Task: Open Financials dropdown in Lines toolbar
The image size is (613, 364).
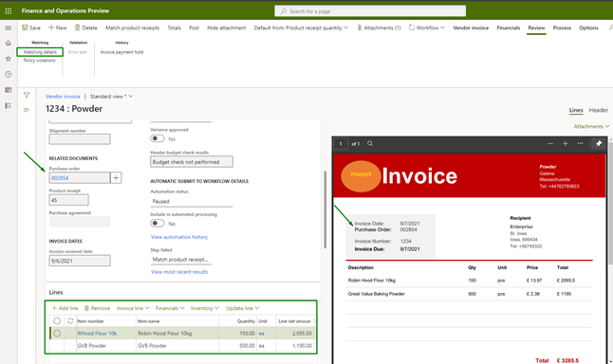Action: (170, 308)
